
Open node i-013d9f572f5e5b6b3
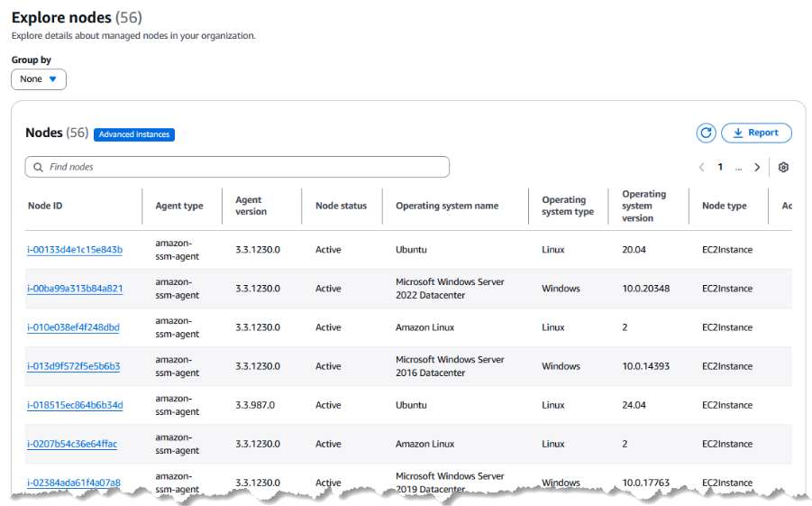73,366
